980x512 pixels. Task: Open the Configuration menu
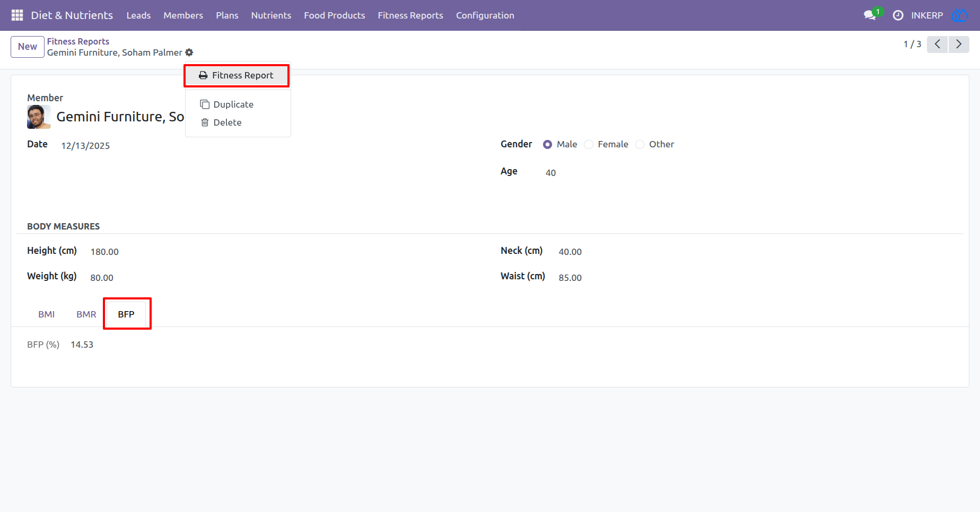tap(485, 15)
